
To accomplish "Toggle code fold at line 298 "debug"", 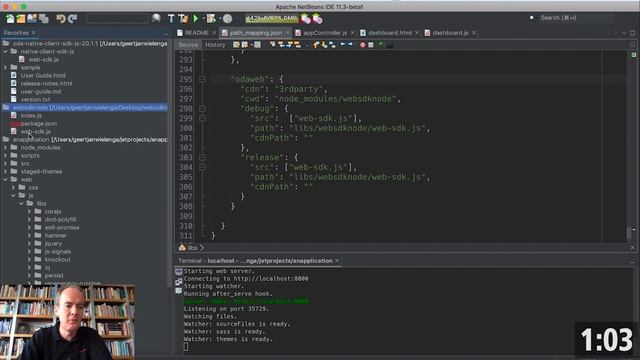I will point(202,109).
